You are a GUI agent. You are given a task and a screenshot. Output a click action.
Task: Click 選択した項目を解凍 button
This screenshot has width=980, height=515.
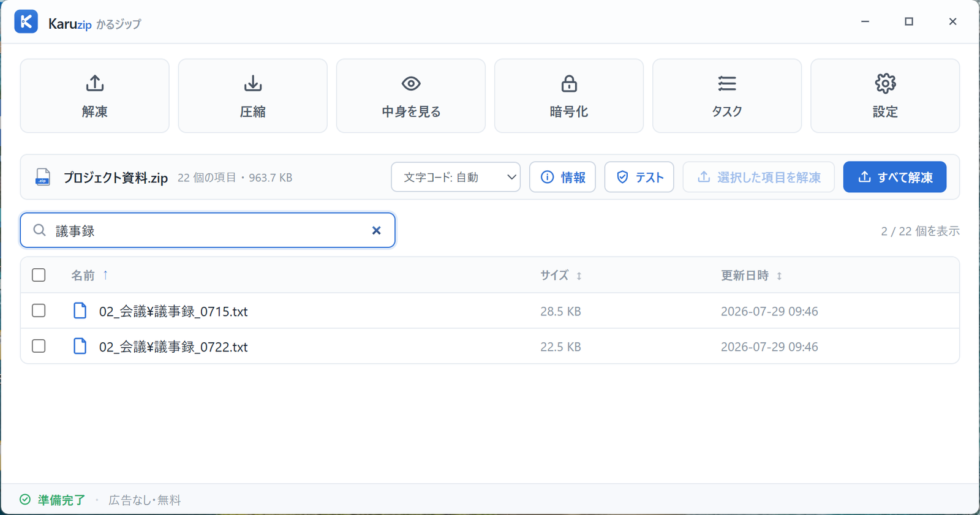click(758, 177)
